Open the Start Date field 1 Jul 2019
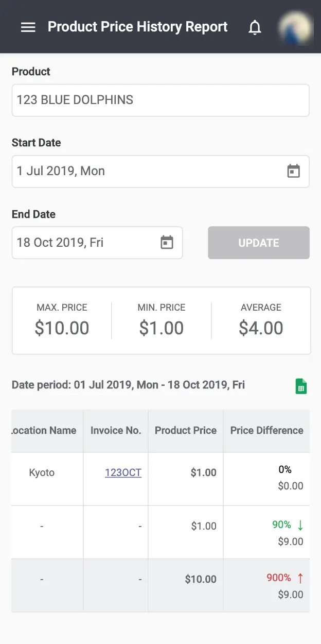The height and width of the screenshot is (644, 321). coord(160,171)
